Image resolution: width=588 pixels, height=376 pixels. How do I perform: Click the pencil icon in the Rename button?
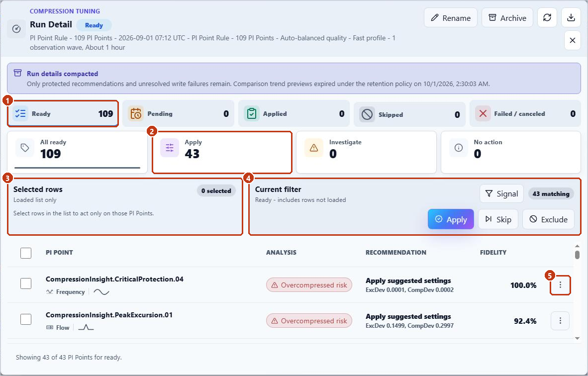(x=435, y=17)
